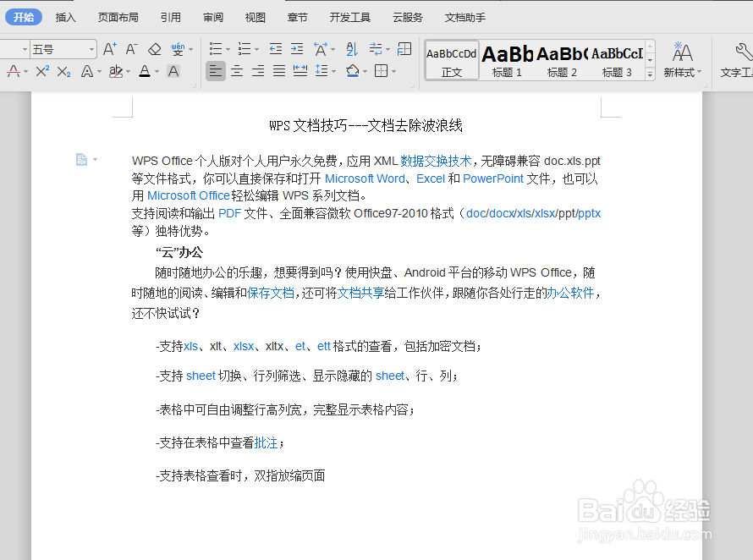Toggle superscript X² formatting
The height and width of the screenshot is (560, 753).
(x=42, y=72)
